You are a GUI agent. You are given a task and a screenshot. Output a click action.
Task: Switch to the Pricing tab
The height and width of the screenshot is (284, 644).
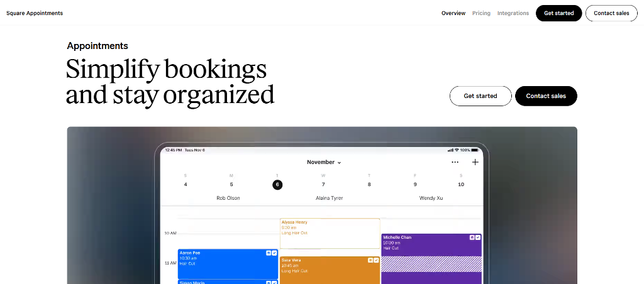(x=481, y=13)
